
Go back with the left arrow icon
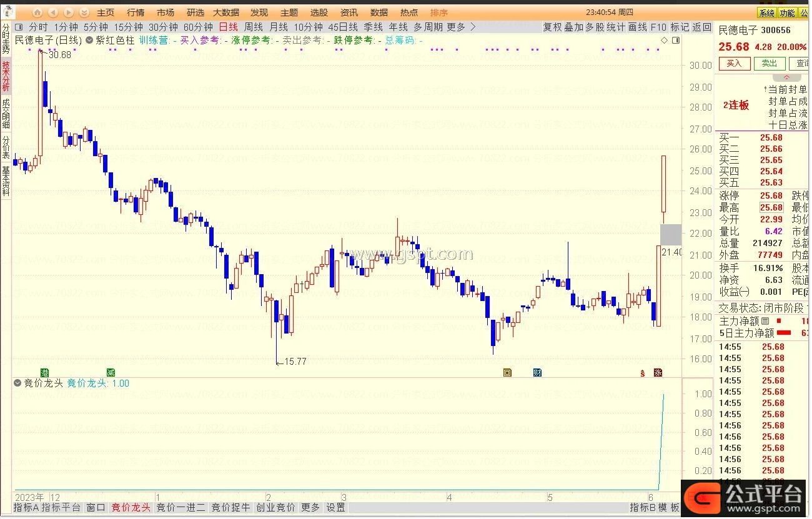53,12
